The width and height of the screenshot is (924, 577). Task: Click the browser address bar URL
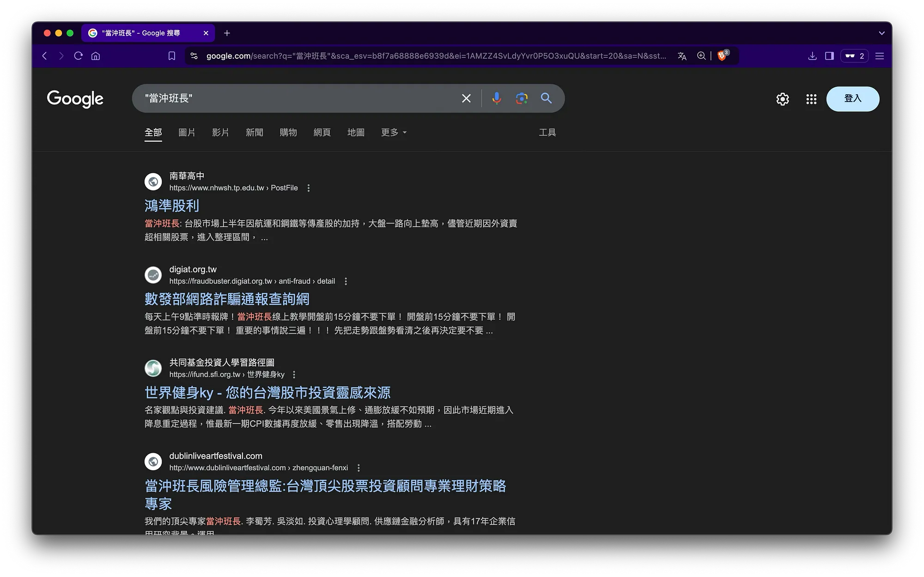pos(436,56)
